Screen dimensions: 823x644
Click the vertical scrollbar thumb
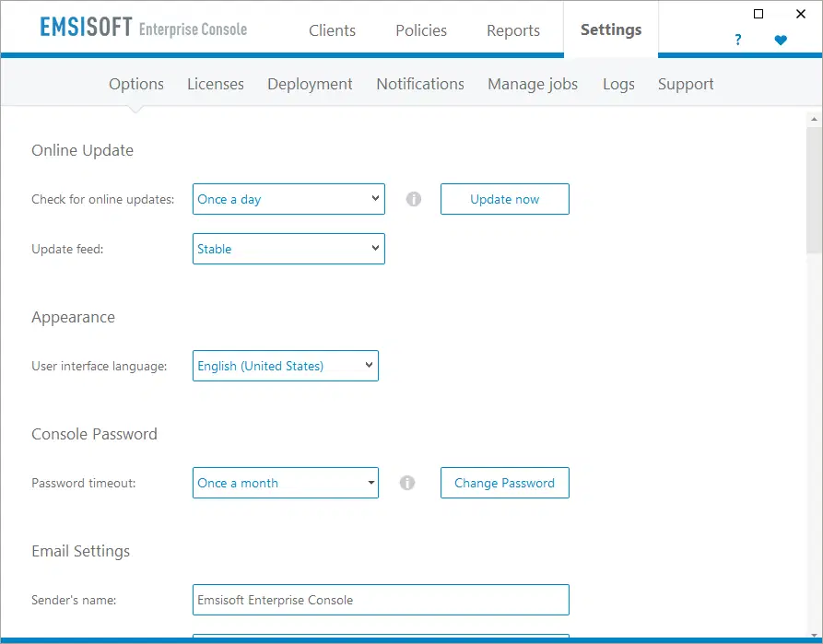[814, 189]
